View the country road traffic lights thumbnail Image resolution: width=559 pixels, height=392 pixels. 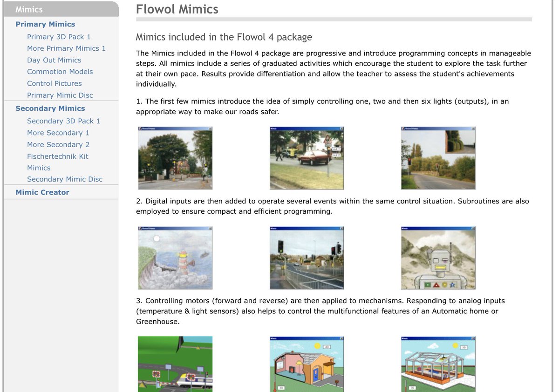(x=438, y=158)
